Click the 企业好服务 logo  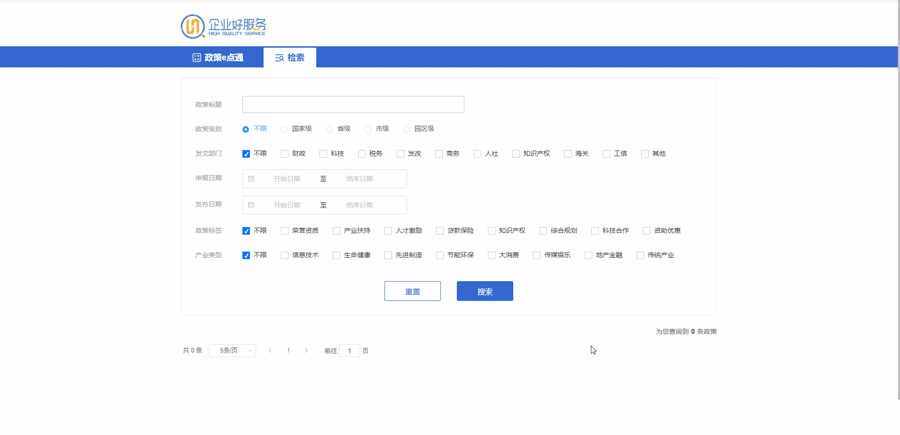coord(223,26)
